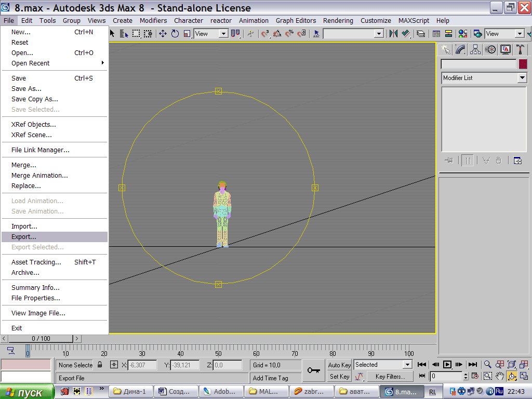This screenshot has width=532, height=399.
Task: Open the Layer Manager icon
Action: pos(421,34)
